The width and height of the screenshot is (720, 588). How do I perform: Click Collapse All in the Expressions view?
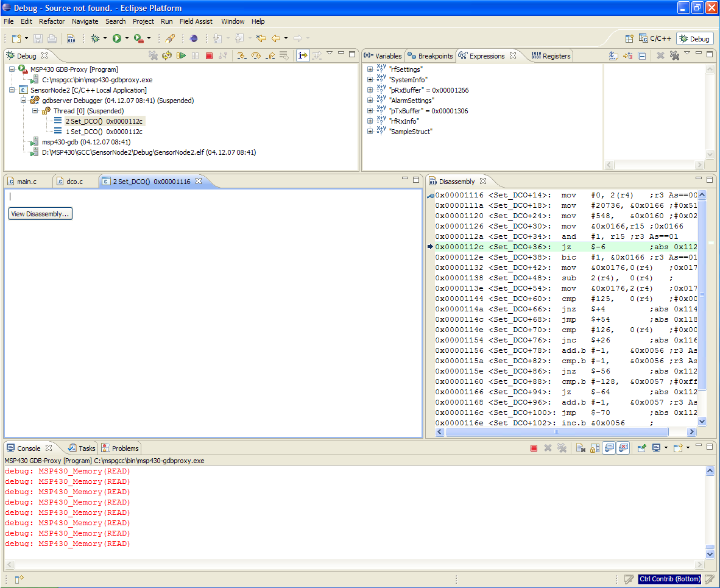click(x=643, y=56)
